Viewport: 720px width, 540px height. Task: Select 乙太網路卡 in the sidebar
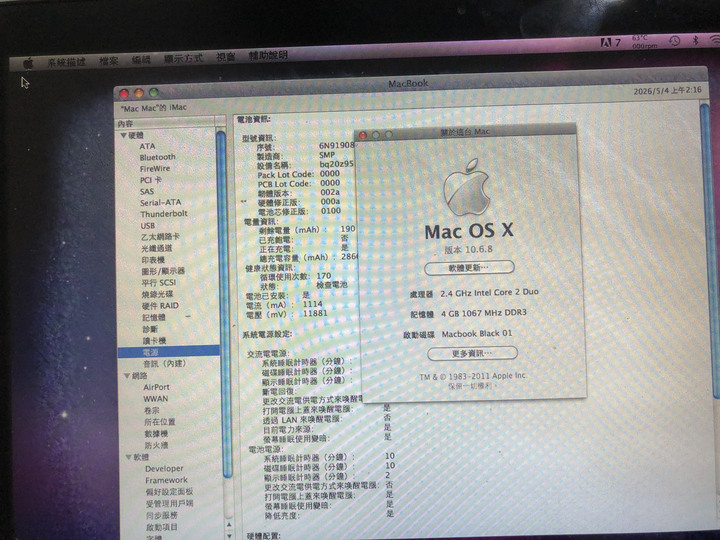tap(160, 236)
